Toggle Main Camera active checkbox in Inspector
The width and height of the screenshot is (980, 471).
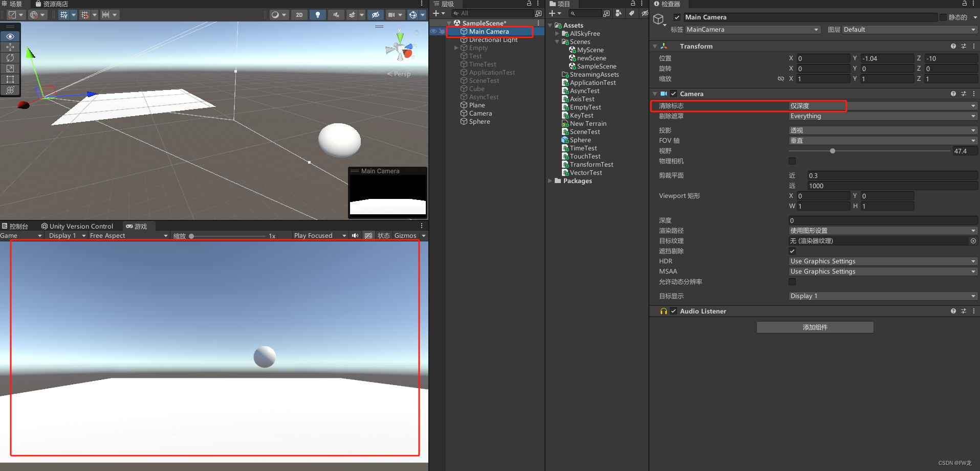point(677,17)
